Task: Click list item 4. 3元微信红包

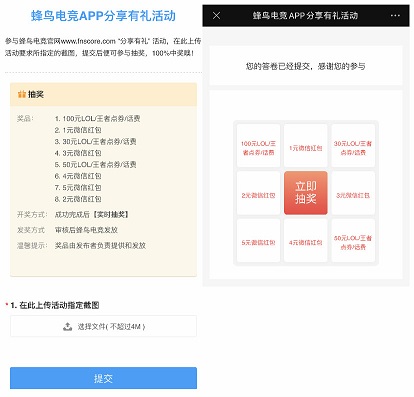Action: click(x=78, y=153)
